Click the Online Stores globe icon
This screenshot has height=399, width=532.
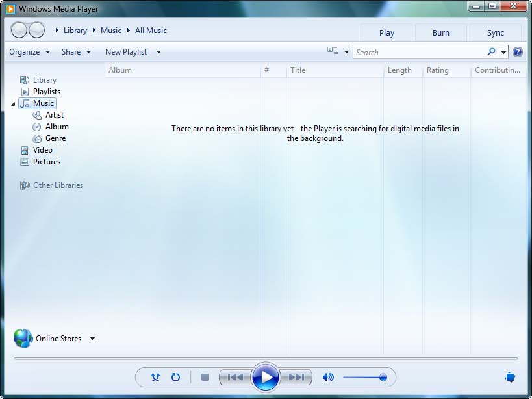click(x=23, y=338)
